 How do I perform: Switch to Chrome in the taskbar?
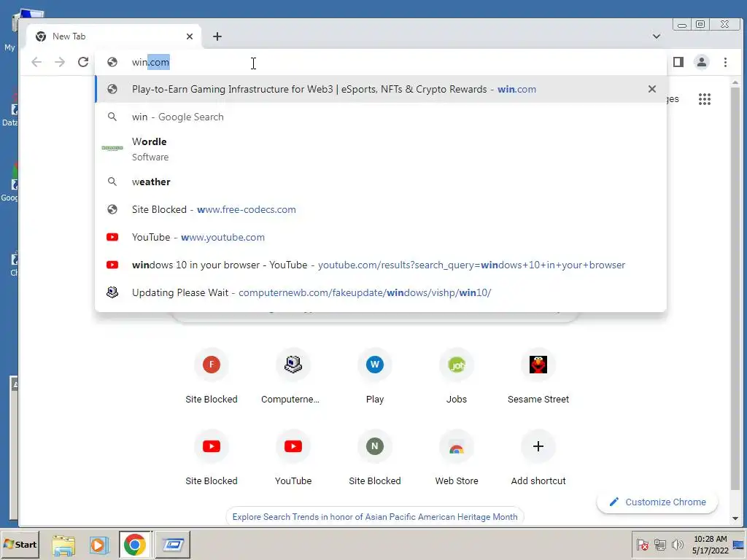point(135,545)
